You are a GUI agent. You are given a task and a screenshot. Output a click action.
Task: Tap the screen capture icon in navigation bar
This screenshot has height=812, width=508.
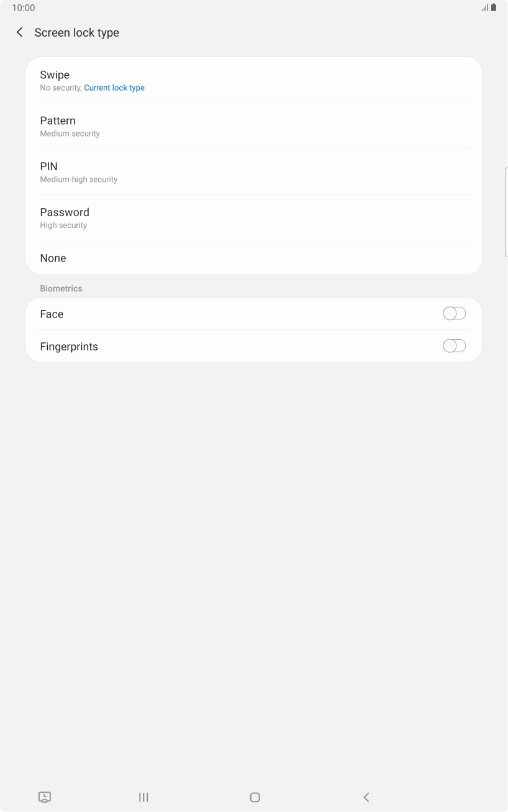point(45,797)
